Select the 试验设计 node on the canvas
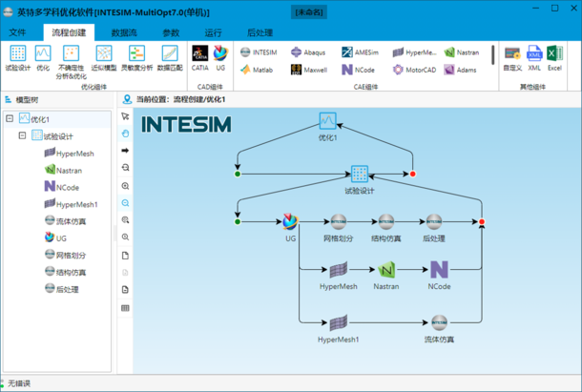The width and height of the screenshot is (582, 392). pos(360,174)
